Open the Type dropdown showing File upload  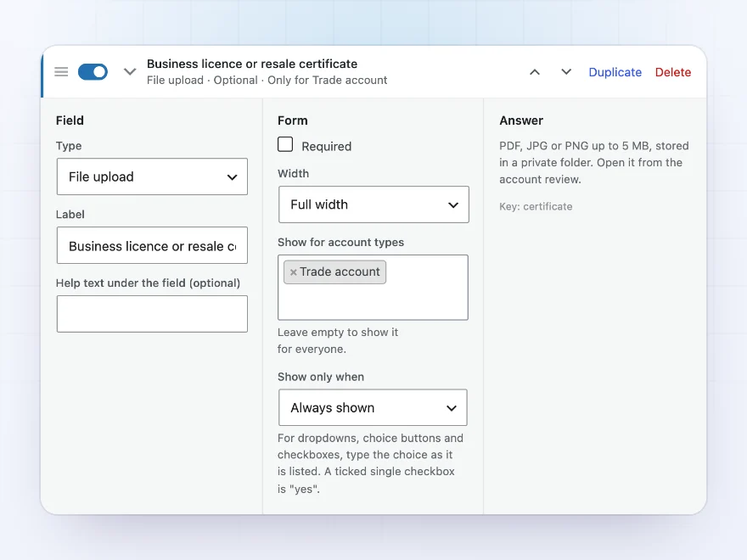[x=152, y=176]
